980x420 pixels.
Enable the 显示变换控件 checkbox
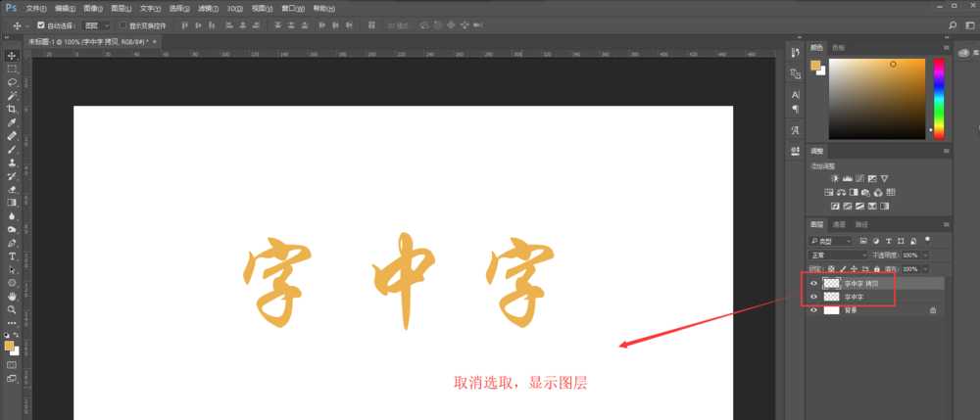tap(122, 24)
